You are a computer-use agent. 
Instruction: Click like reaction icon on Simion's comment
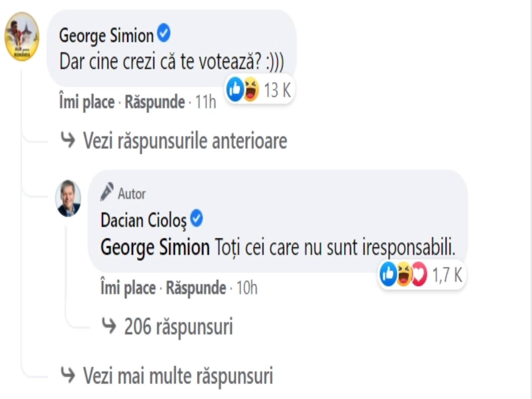(x=235, y=89)
